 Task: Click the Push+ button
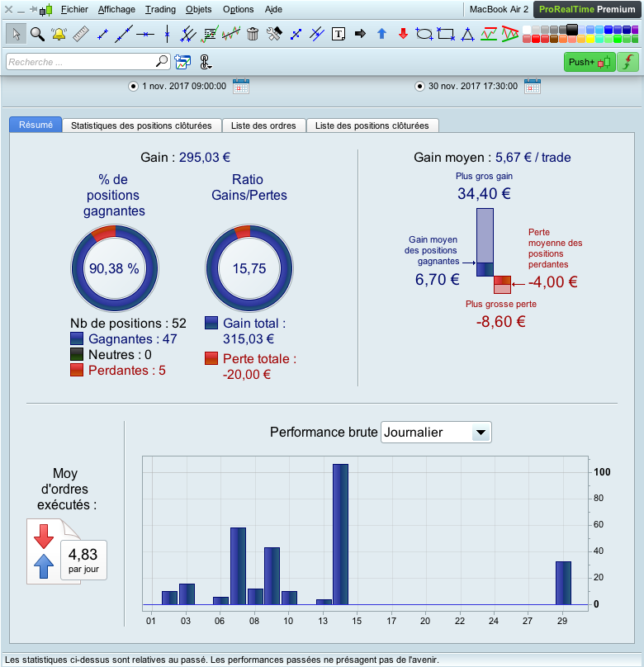click(590, 62)
